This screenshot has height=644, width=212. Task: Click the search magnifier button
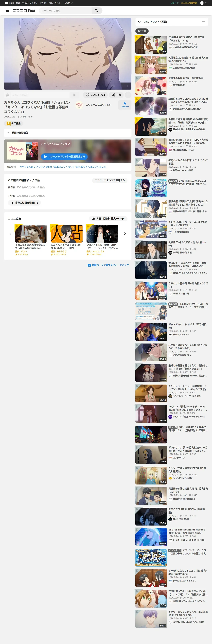[96, 10]
